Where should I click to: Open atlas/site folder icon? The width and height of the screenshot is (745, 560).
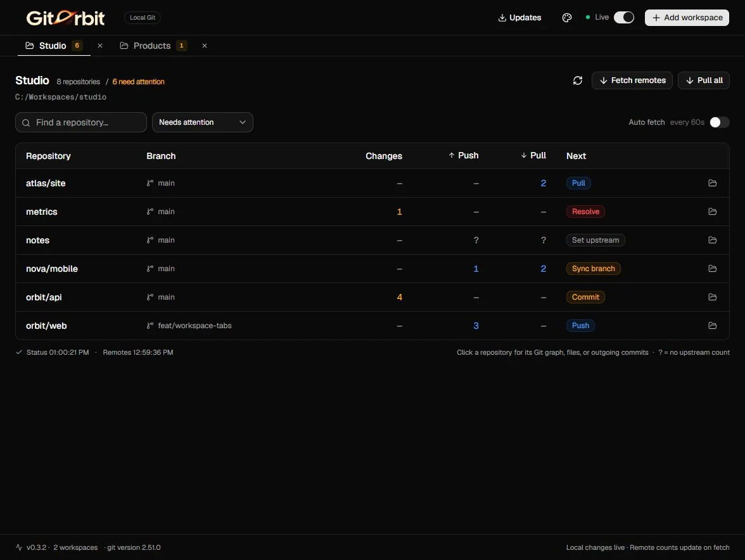click(712, 183)
